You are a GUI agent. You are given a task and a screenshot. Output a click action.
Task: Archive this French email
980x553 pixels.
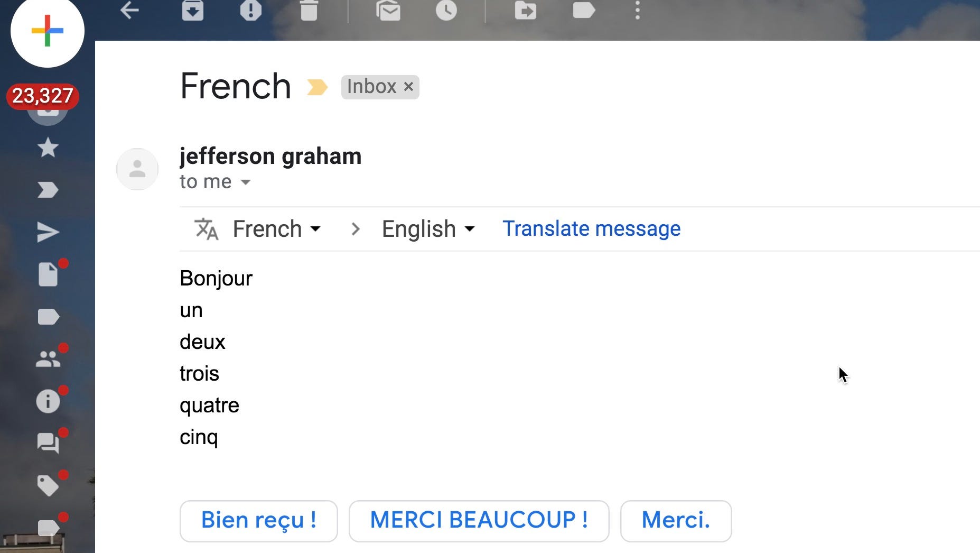point(193,10)
